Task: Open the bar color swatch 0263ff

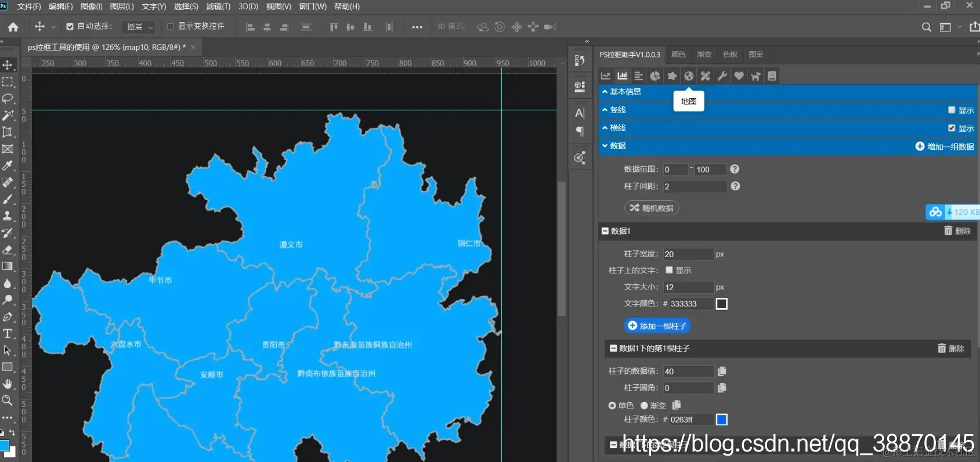Action: pos(722,420)
